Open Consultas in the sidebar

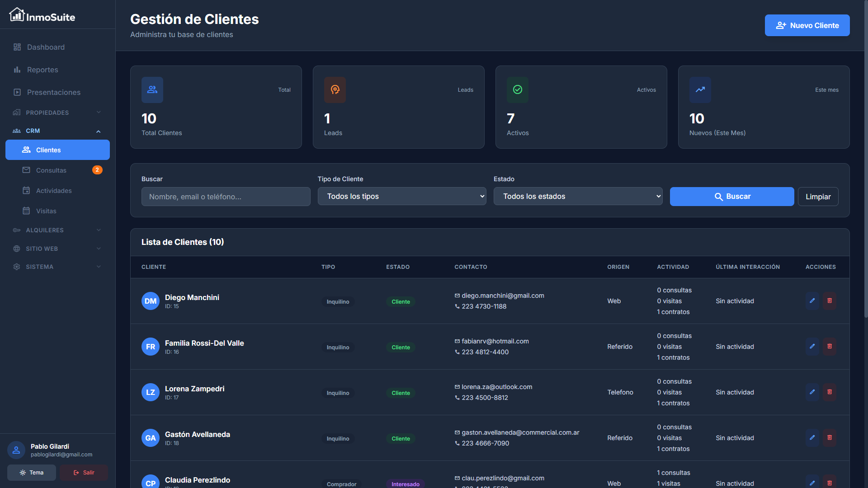pyautogui.click(x=51, y=170)
